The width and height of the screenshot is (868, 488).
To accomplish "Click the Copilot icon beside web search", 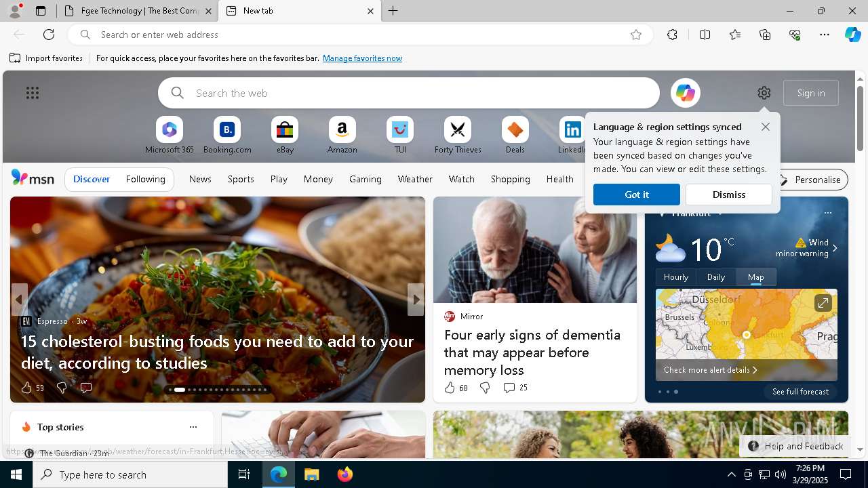I will tap(685, 93).
